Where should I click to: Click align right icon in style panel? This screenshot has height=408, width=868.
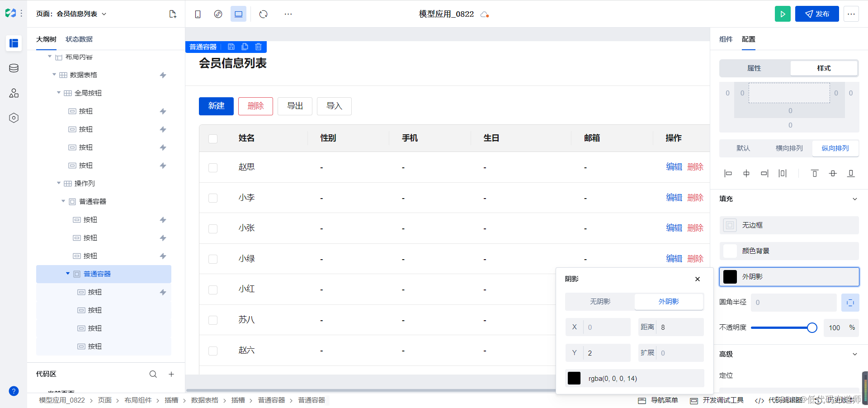tap(764, 173)
